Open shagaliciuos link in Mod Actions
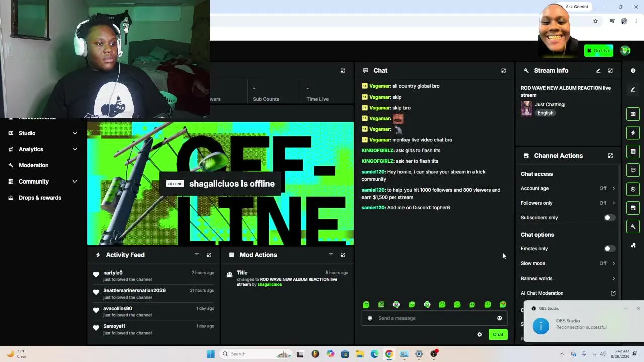The image size is (644, 362). 270,284
